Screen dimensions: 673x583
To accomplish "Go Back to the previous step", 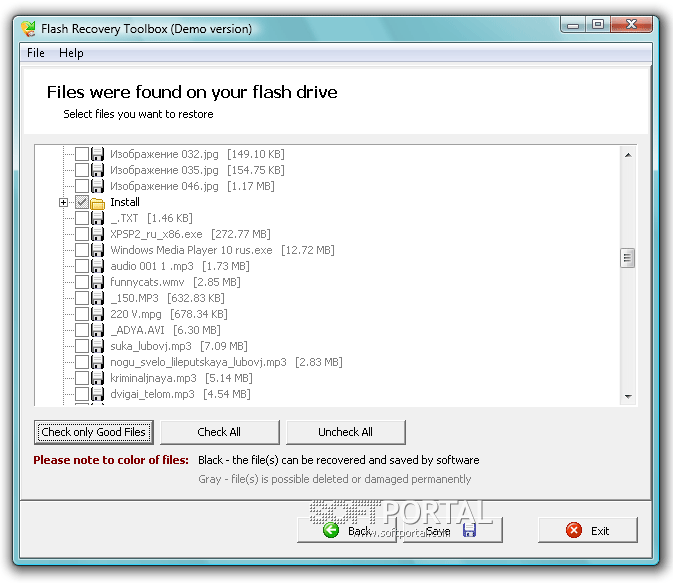I will click(347, 531).
